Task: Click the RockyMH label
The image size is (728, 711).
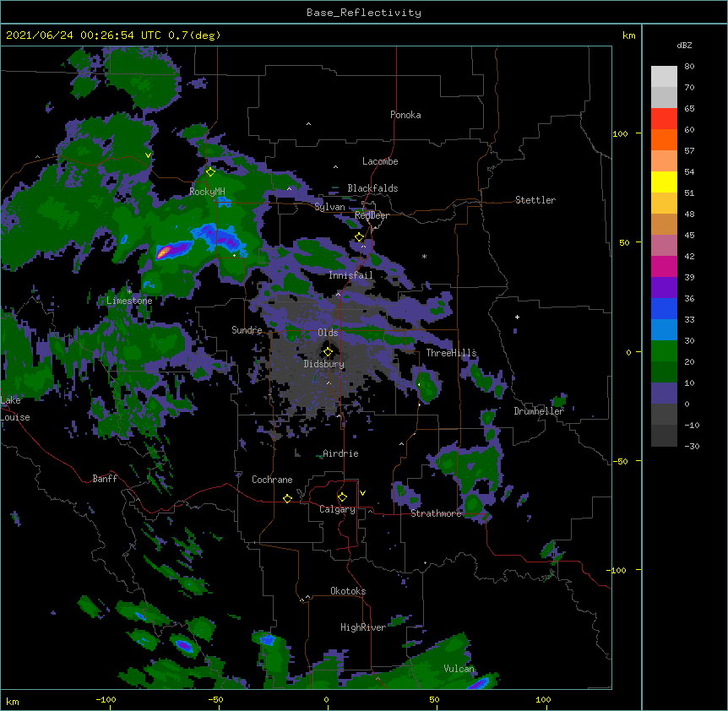Action: pos(207,192)
